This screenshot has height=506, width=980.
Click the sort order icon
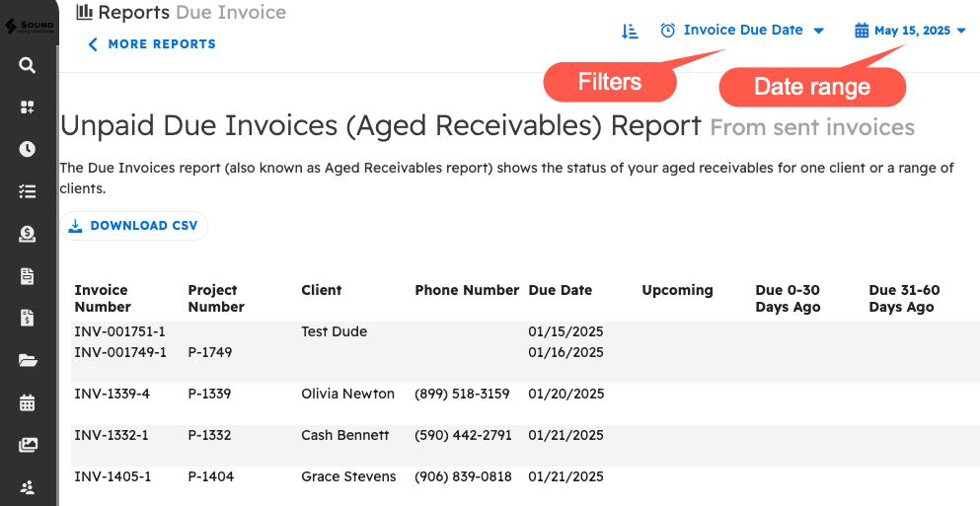click(630, 31)
